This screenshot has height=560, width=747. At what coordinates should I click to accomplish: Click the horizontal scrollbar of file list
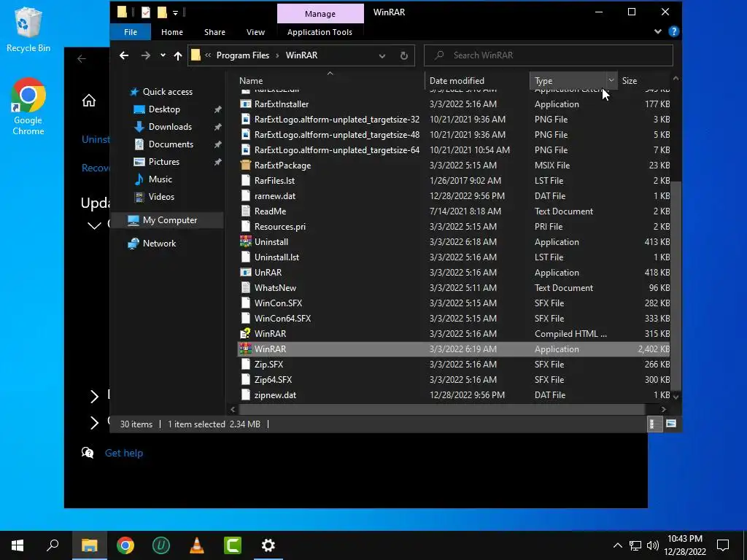click(x=441, y=410)
